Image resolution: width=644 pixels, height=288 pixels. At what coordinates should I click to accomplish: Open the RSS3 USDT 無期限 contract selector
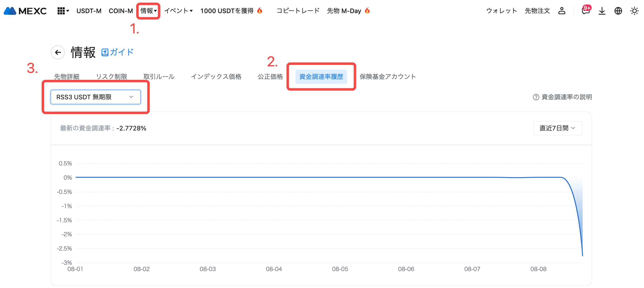[x=95, y=97]
